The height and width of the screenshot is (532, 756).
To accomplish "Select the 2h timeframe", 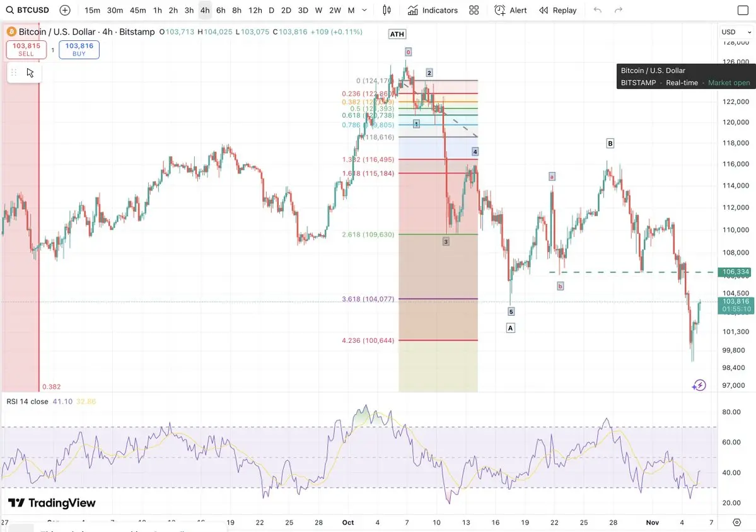I will click(173, 10).
